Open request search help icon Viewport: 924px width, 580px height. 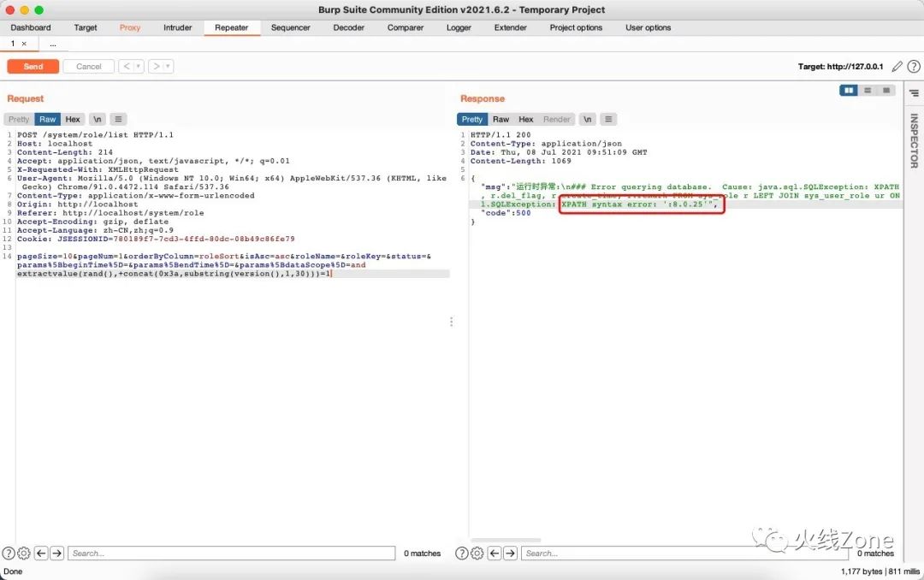[9, 553]
